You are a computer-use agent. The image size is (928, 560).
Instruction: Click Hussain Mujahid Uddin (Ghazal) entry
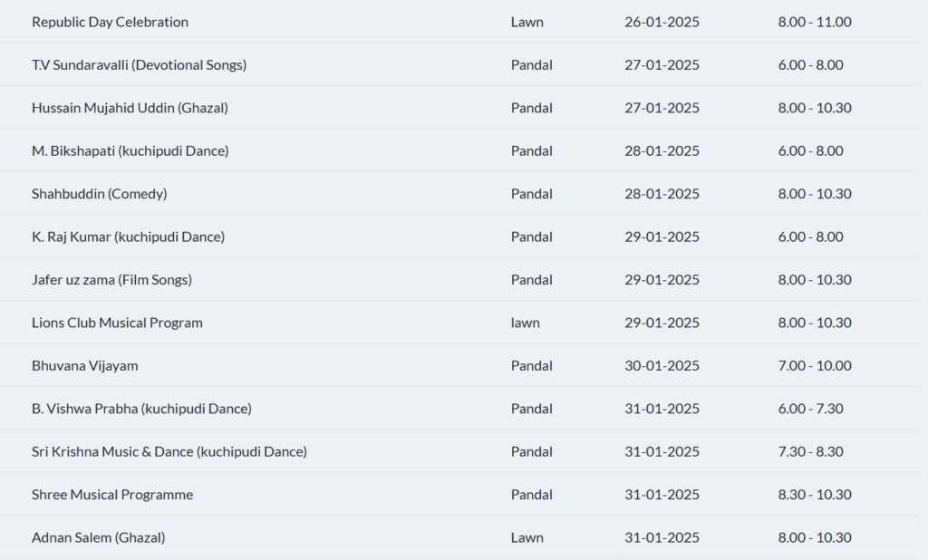click(x=130, y=108)
